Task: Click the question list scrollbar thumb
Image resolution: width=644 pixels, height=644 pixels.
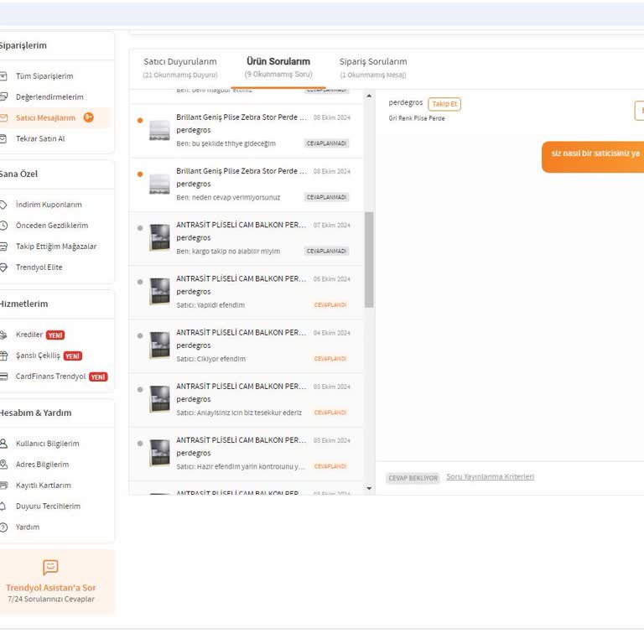Action: (x=369, y=260)
